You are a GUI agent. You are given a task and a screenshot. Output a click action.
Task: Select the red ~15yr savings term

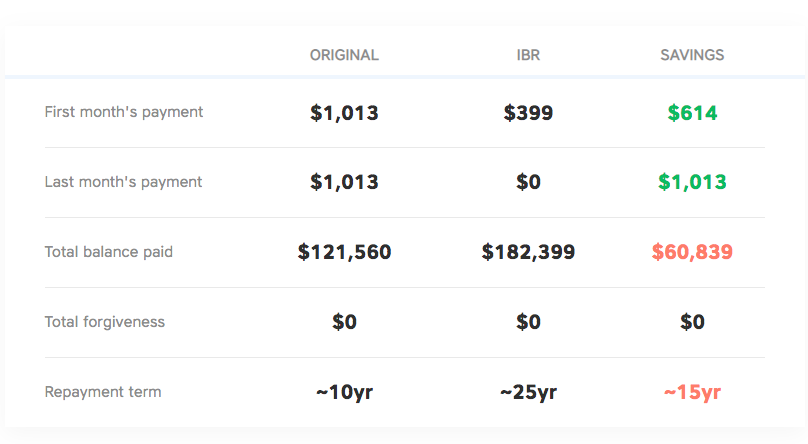coord(692,393)
